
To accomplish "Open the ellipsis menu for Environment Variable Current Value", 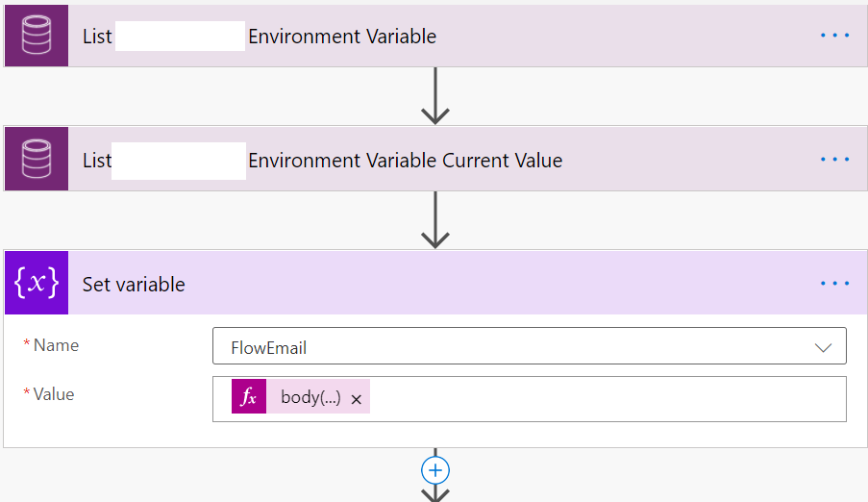I will point(834,160).
